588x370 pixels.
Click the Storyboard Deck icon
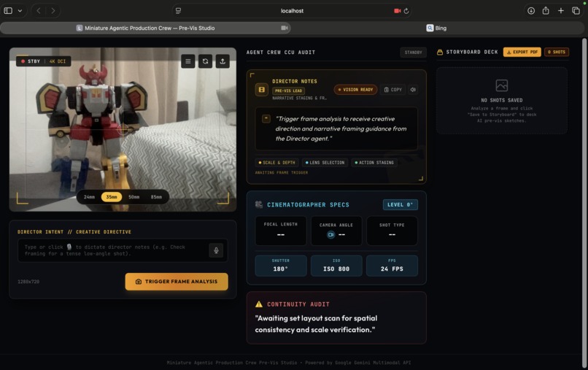(x=440, y=52)
